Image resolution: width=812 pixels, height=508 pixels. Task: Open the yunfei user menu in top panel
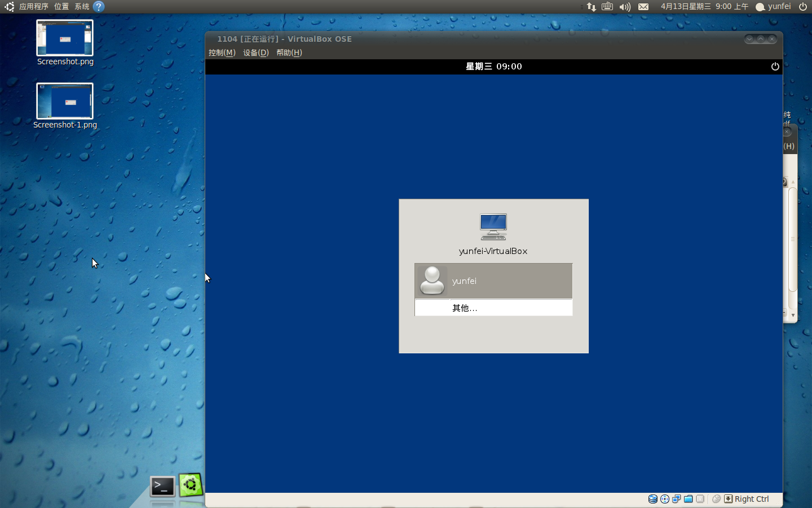click(774, 7)
